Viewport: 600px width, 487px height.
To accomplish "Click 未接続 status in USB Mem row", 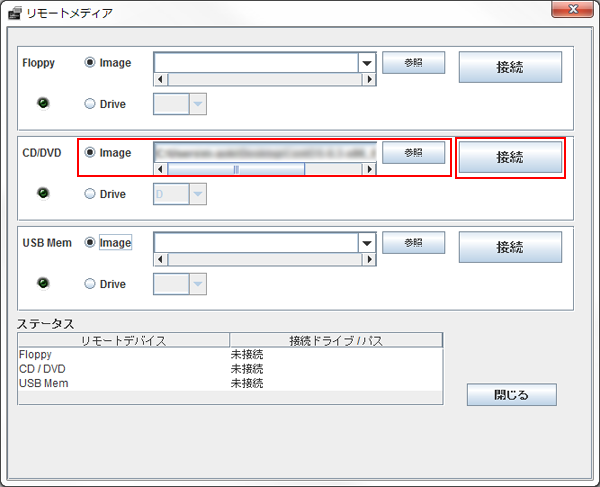I will [x=247, y=383].
